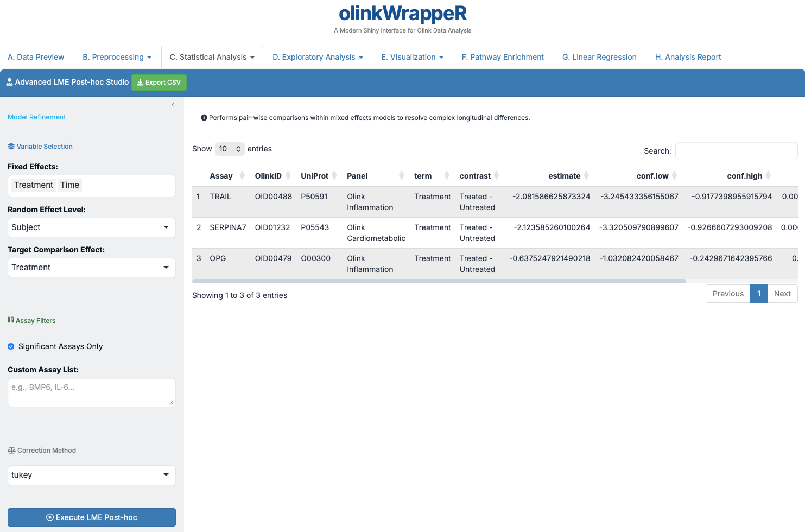This screenshot has height=532, width=805.
Task: Change the Show entries count selector
Action: [x=230, y=149]
